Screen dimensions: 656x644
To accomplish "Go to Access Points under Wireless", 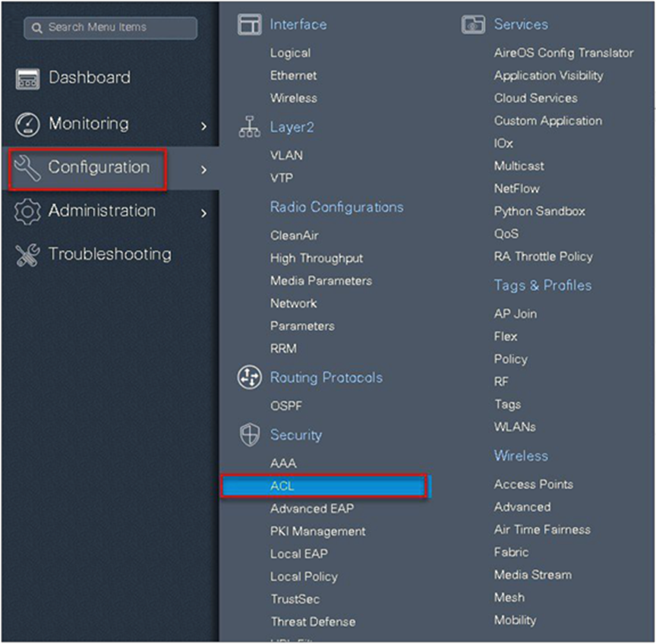I will click(x=533, y=485).
